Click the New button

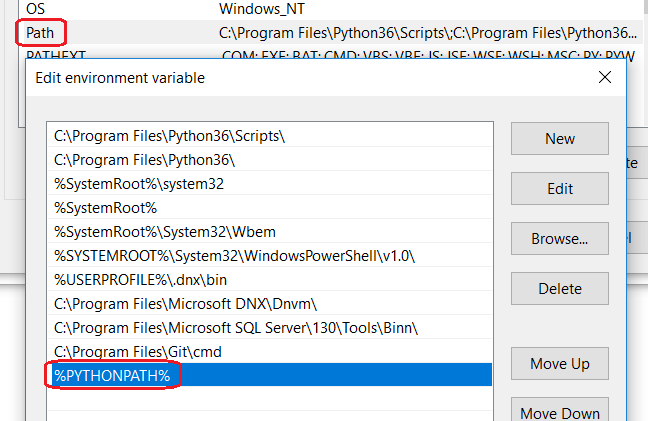tap(560, 139)
